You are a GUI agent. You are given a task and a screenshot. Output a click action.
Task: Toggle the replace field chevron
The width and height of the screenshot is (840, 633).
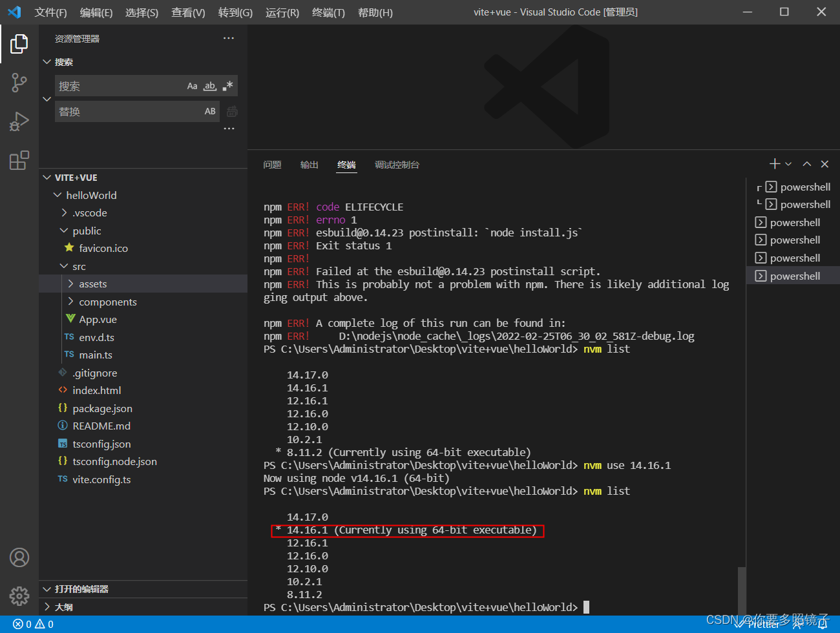(47, 99)
